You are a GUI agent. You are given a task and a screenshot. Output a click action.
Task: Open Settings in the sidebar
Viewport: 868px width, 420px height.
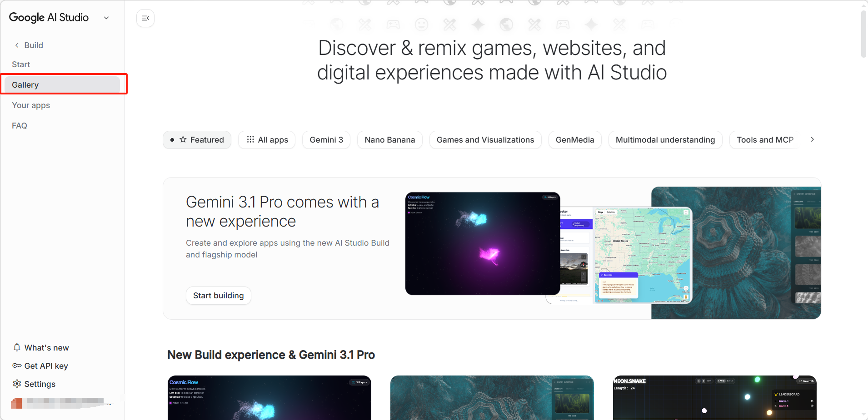(34, 384)
